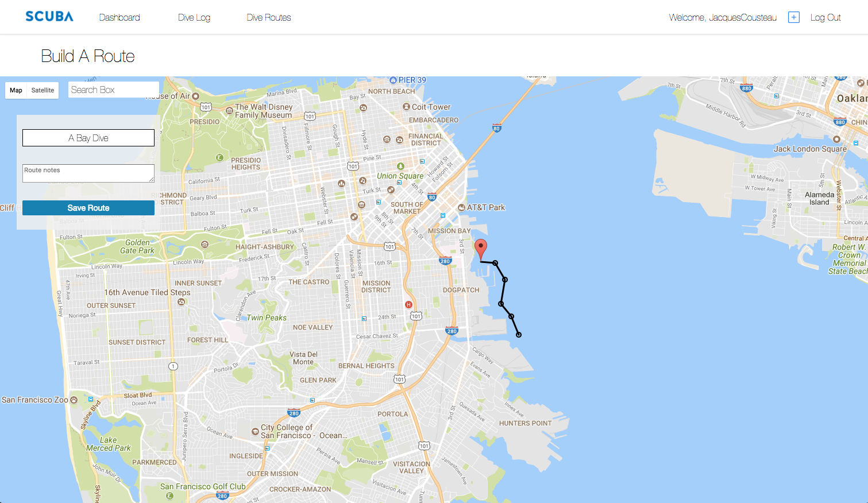Click the last route endpoint node
This screenshot has height=503, width=868.
click(x=519, y=335)
